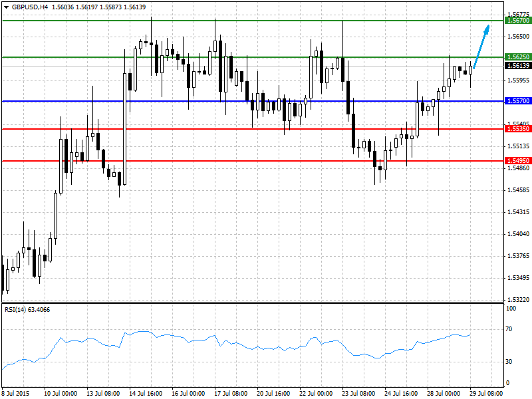Click the 1.56500 price axis value
The height and width of the screenshot is (399, 532).
(518, 37)
